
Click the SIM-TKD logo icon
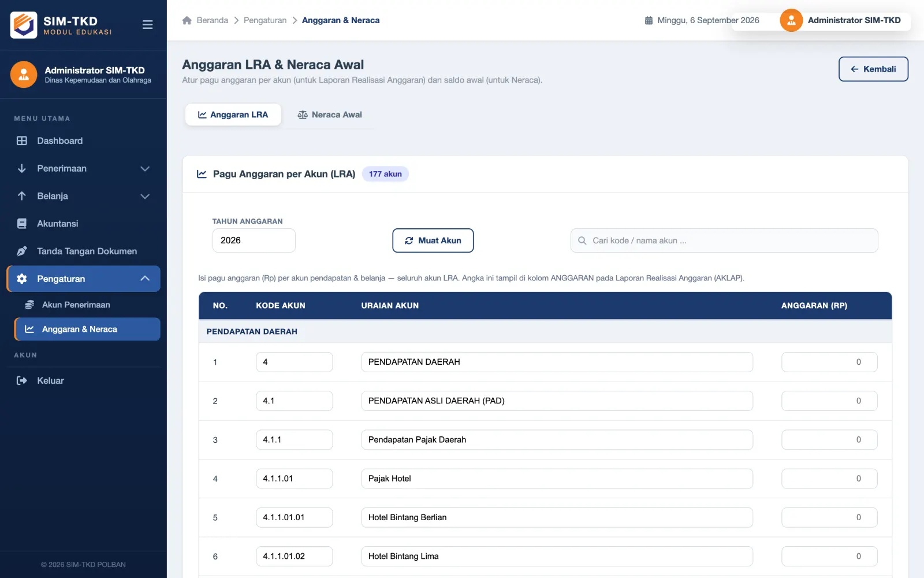tap(24, 25)
